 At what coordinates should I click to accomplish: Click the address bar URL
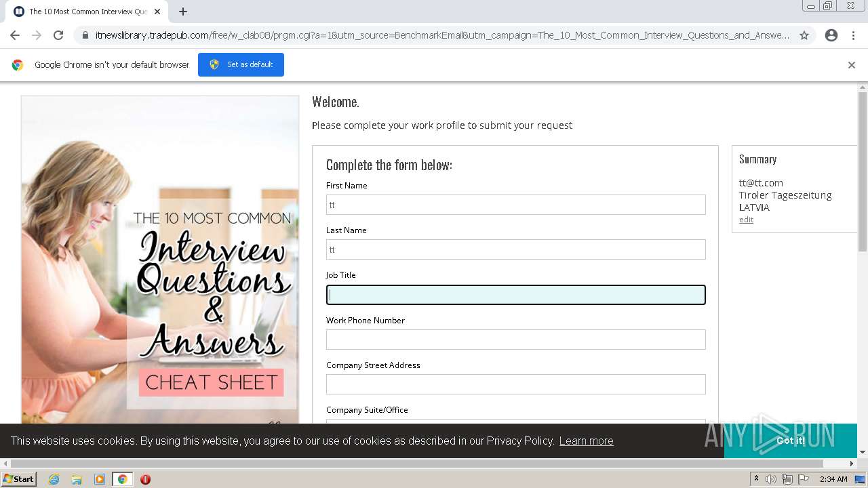click(x=442, y=35)
